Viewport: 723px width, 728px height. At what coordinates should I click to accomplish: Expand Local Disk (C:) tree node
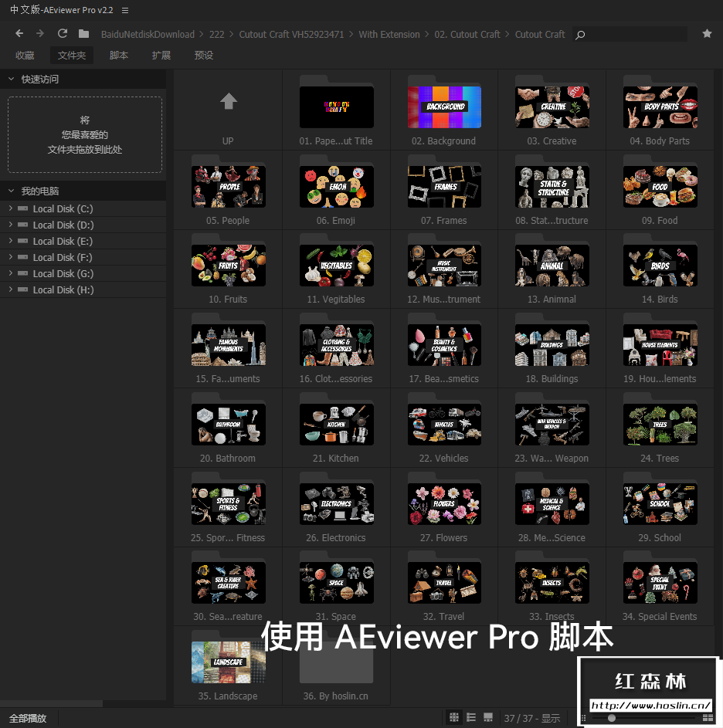(x=11, y=208)
